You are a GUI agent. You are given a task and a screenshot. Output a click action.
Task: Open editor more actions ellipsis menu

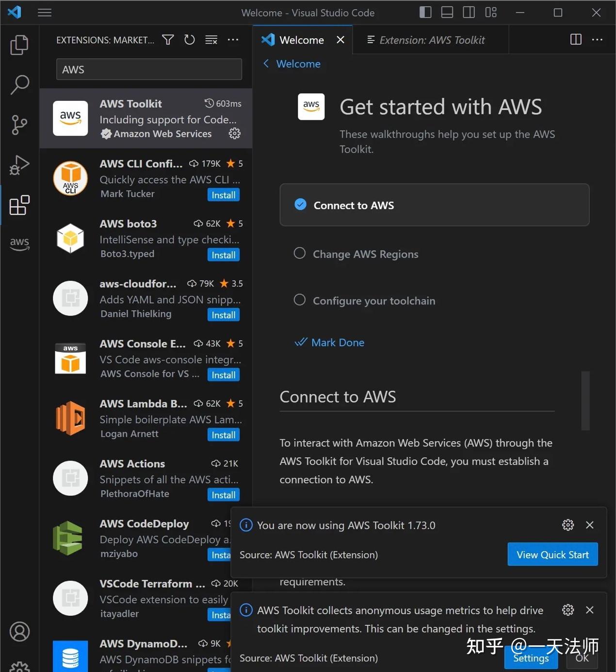pos(598,40)
